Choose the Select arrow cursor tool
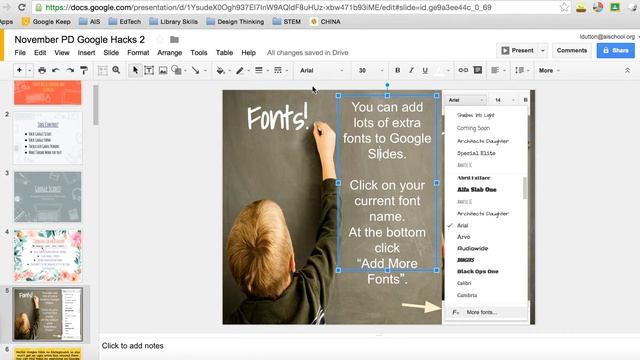 (135, 70)
